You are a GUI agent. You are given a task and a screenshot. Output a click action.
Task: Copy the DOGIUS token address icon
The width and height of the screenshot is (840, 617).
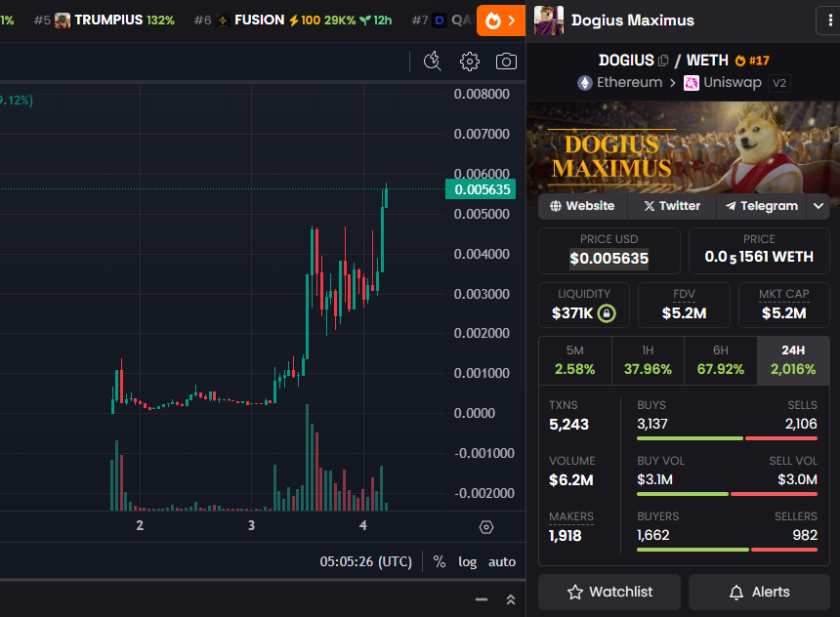[663, 61]
